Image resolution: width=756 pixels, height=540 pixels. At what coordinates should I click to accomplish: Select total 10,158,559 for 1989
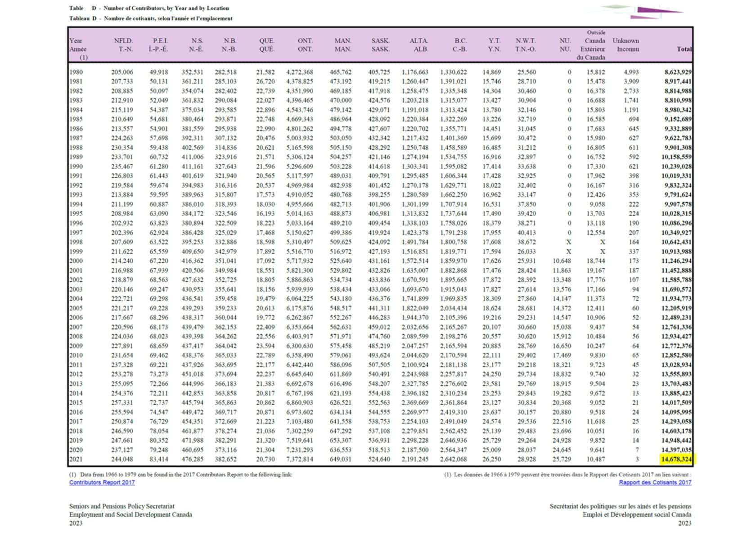tap(676, 157)
